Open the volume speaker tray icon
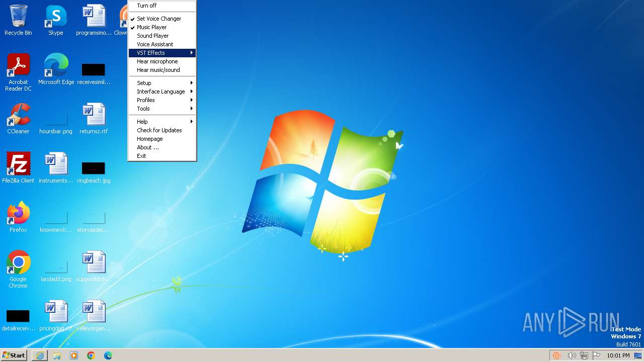 [x=572, y=355]
